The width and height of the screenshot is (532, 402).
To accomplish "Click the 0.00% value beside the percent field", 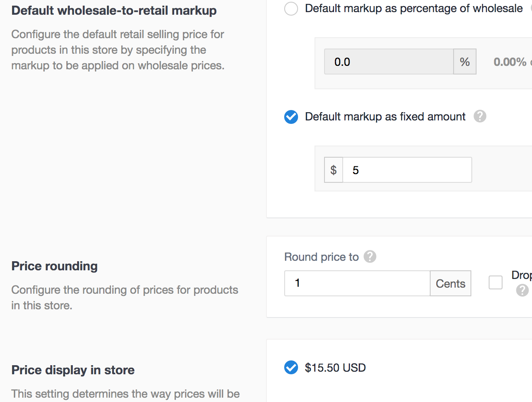I will tap(510, 62).
